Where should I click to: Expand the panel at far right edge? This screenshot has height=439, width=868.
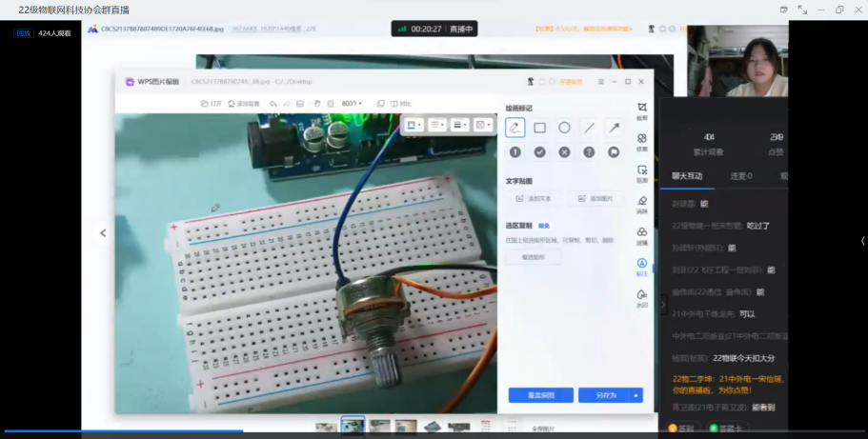coord(862,241)
